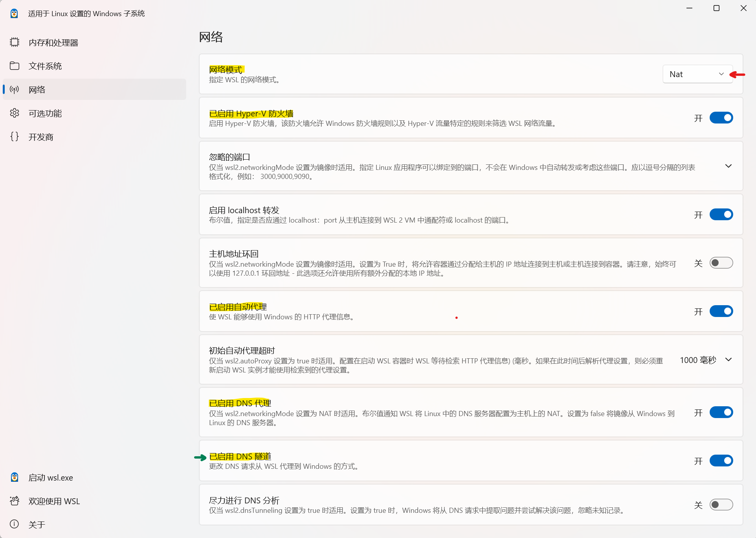This screenshot has height=538, width=756.
Task: Launch wsl.exe via penguin icon
Action: coord(15,477)
